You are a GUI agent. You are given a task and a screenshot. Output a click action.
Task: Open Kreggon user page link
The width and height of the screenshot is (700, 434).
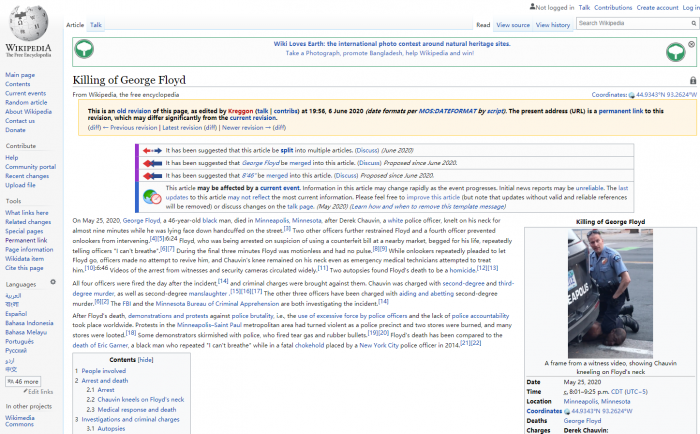tap(240, 111)
